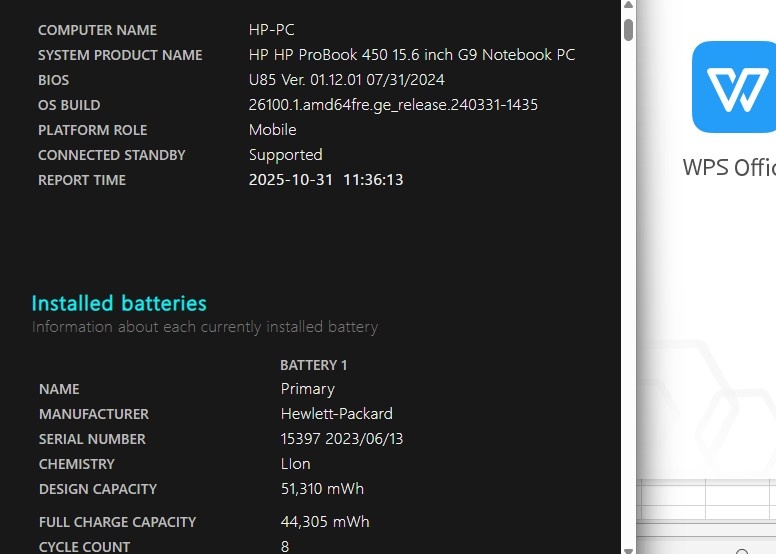The height and width of the screenshot is (554, 776).
Task: Click the 'CONNECTED STANDBY' label
Action: tap(112, 155)
